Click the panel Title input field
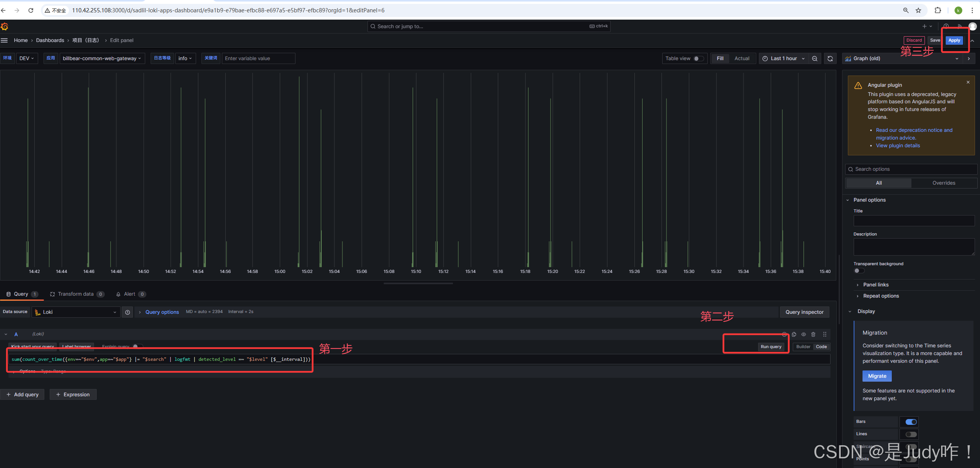This screenshot has height=468, width=980. pos(914,221)
